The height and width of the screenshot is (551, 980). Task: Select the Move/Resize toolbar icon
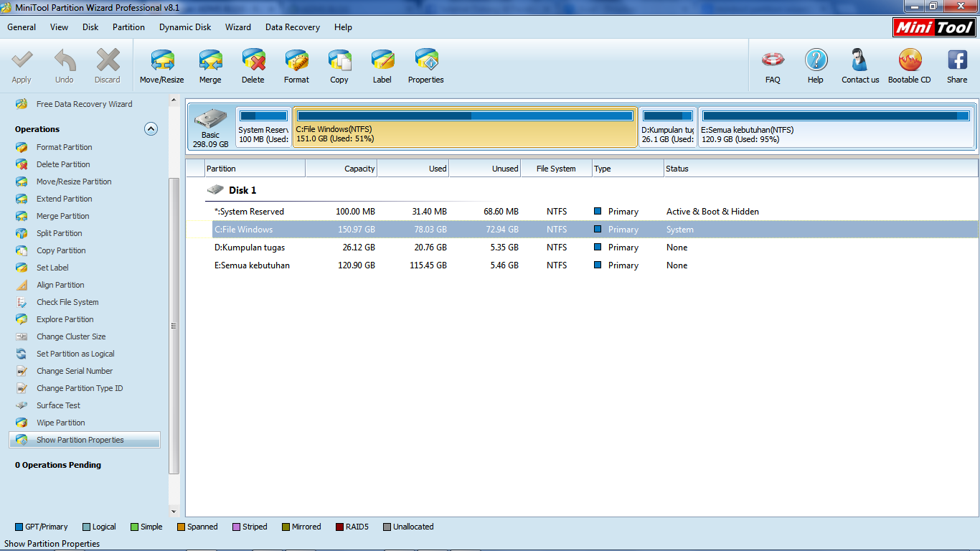click(162, 59)
